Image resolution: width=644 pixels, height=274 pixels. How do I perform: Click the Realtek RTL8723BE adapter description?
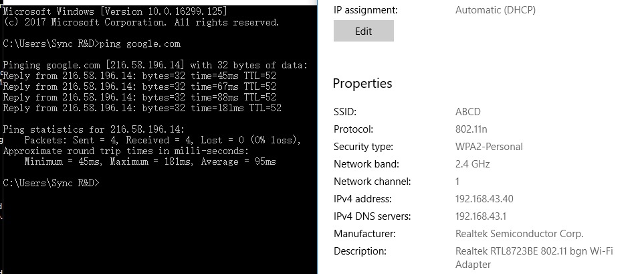[x=534, y=257]
